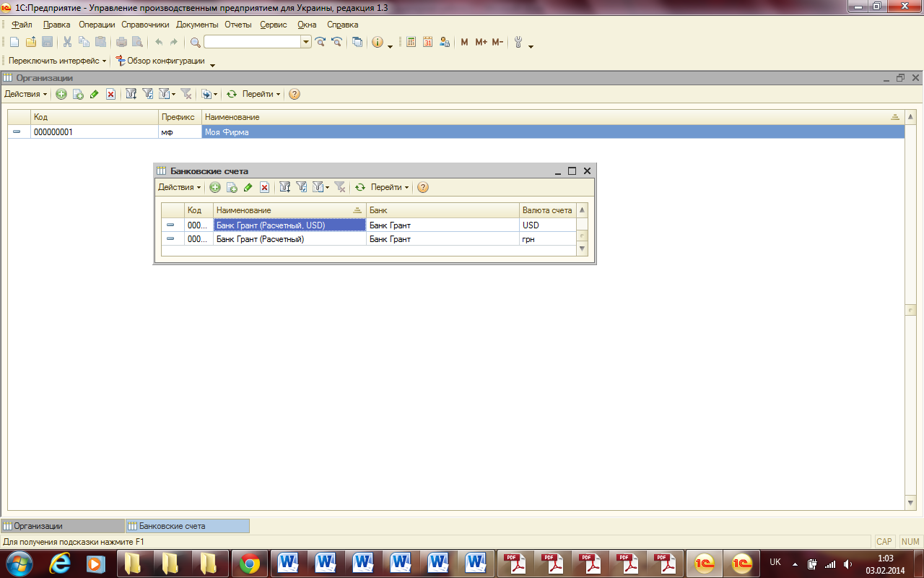This screenshot has width=924, height=578.
Task: Copy item icon in Организации toolbar
Action: 78,94
